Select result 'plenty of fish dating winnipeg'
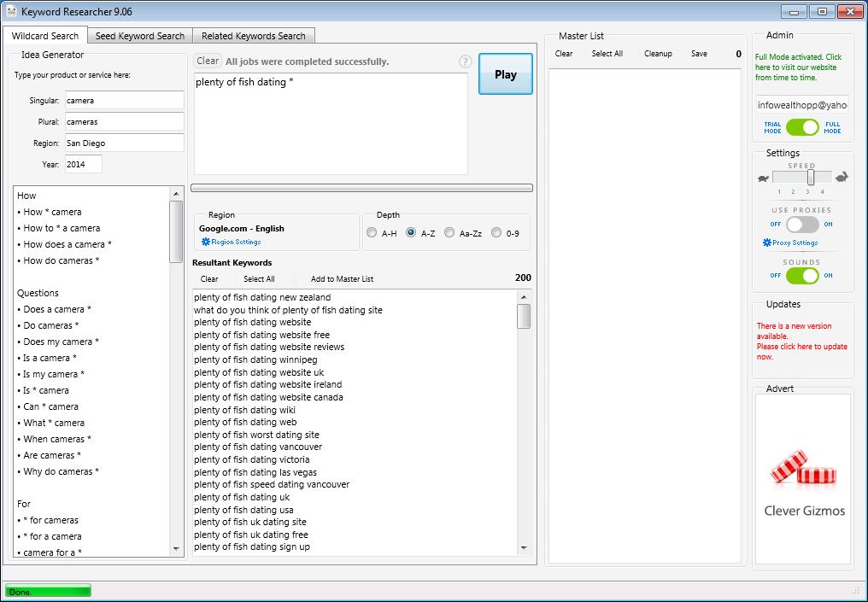This screenshot has height=602, width=868. [x=255, y=359]
